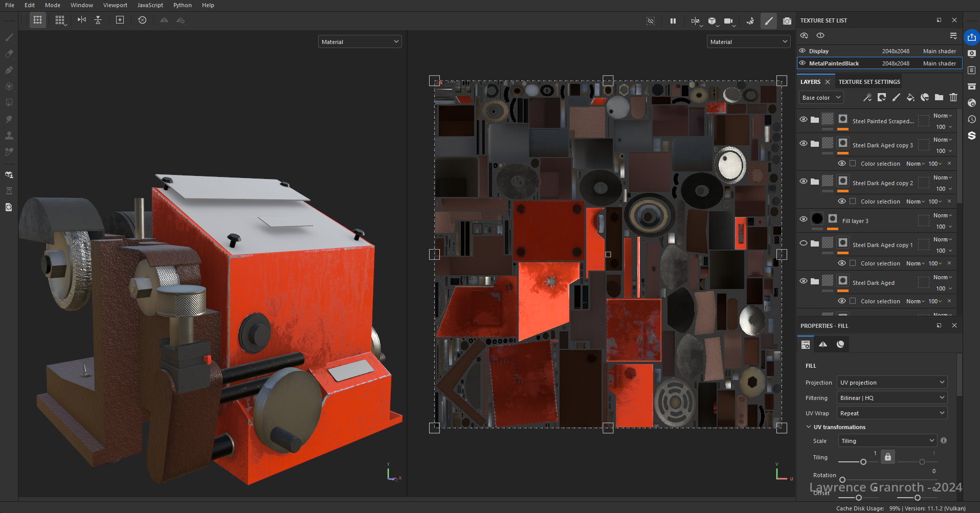Image resolution: width=980 pixels, height=513 pixels.
Task: Click the add effect magic wand icon
Action: (x=867, y=97)
